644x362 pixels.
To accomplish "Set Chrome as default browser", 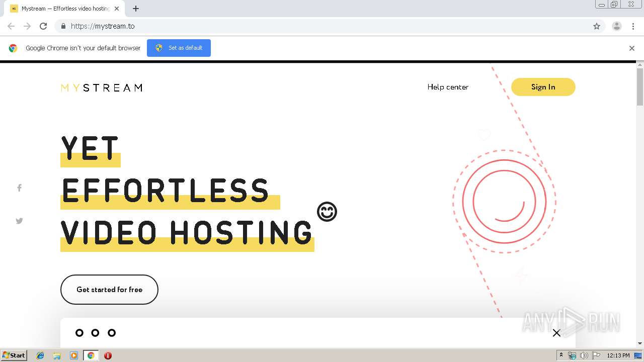I will [x=179, y=48].
